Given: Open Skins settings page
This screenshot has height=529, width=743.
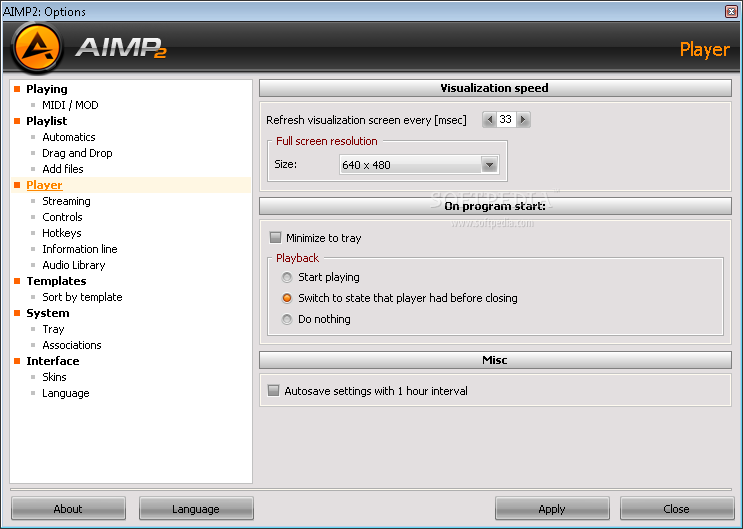Looking at the screenshot, I should point(54,377).
